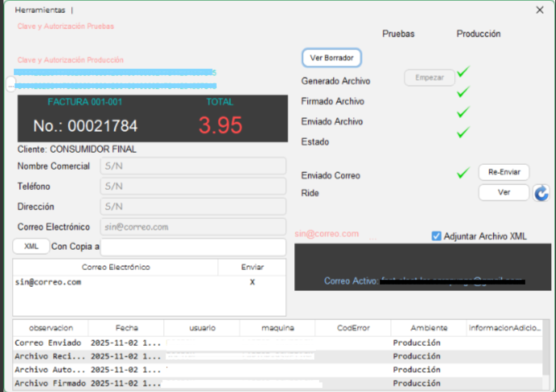
Task: Click the Empezar button
Action: click(x=429, y=78)
